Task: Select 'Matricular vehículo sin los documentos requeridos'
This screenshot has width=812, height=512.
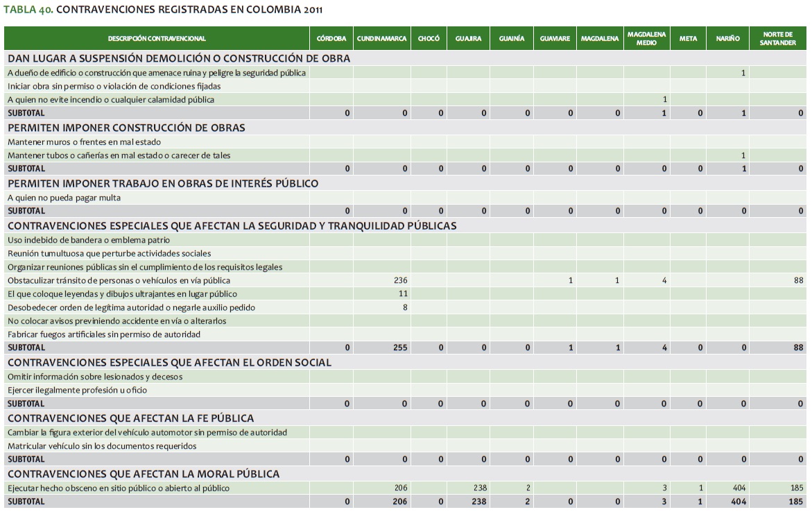Action: pyautogui.click(x=102, y=446)
